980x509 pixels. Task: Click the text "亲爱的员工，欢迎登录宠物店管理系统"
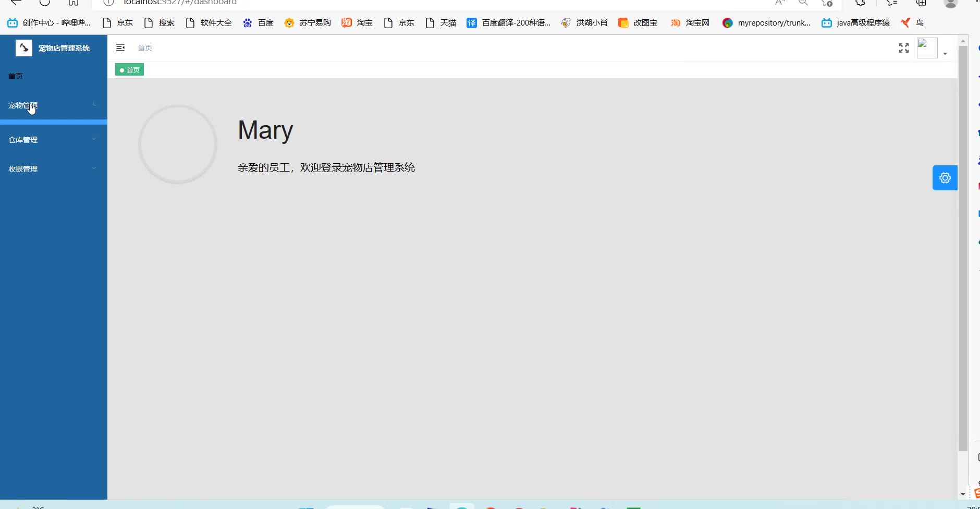point(326,167)
